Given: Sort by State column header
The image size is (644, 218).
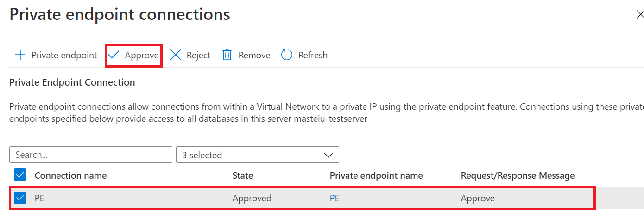Looking at the screenshot, I should (x=243, y=175).
